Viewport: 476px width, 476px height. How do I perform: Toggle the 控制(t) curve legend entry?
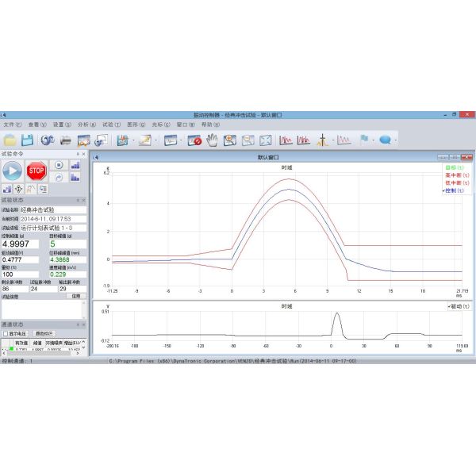pos(455,191)
